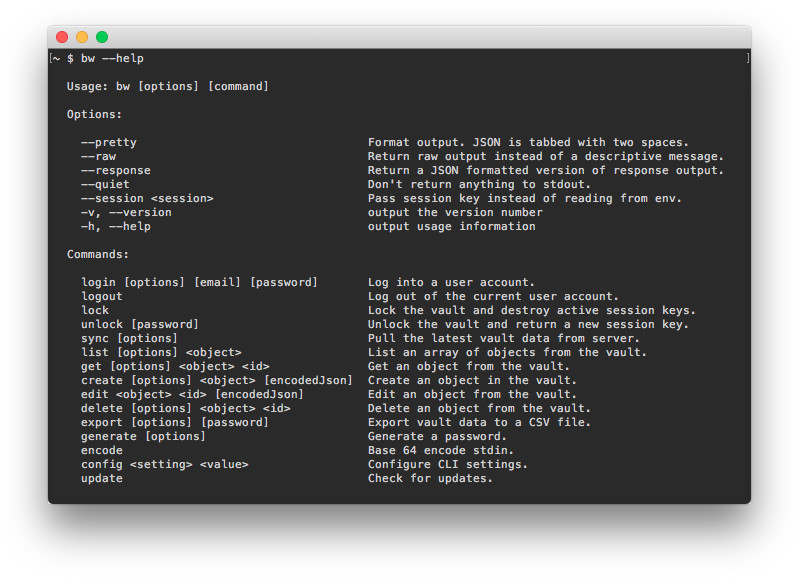Click the 'generate [options]' command
The height and width of the screenshot is (578, 799).
pos(143,437)
